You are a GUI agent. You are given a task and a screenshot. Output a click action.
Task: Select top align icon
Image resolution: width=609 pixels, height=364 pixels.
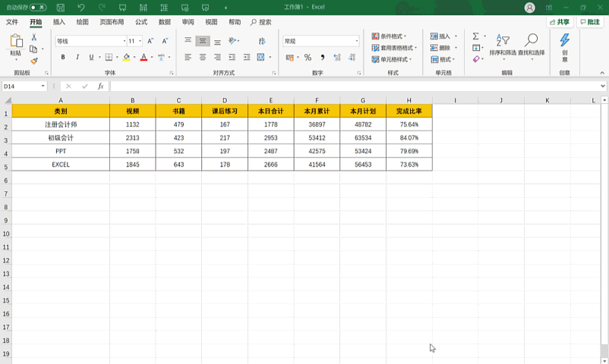(x=188, y=41)
